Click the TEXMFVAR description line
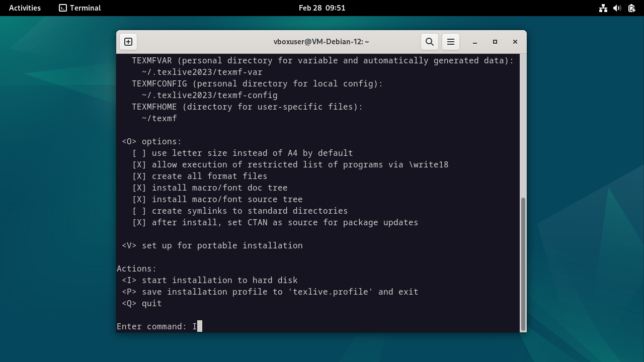The image size is (644, 362). pos(323,60)
